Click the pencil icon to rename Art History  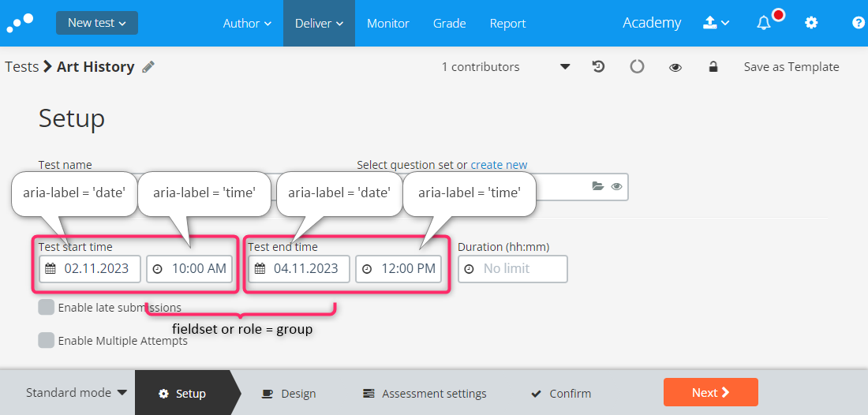coord(148,67)
